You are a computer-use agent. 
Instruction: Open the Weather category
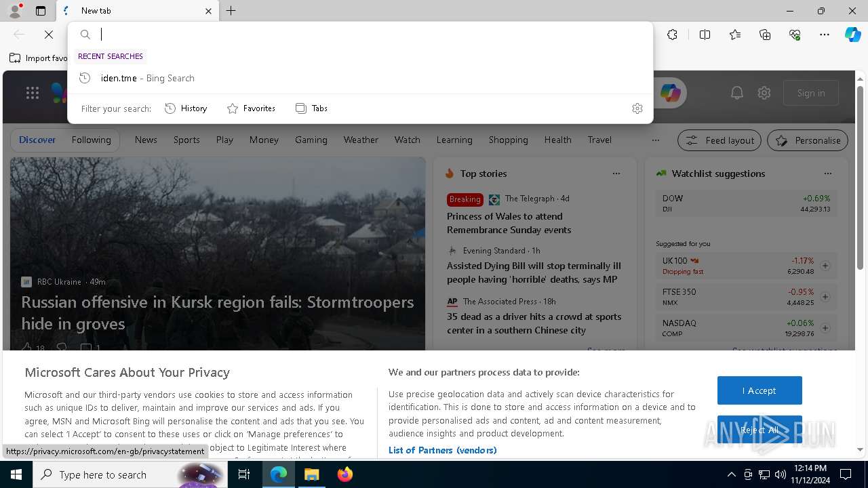tap(361, 140)
